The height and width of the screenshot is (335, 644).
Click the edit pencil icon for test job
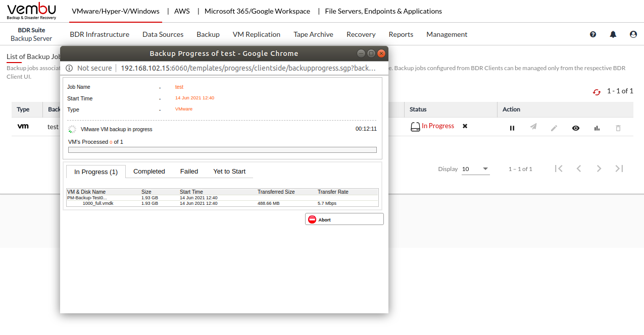click(554, 128)
